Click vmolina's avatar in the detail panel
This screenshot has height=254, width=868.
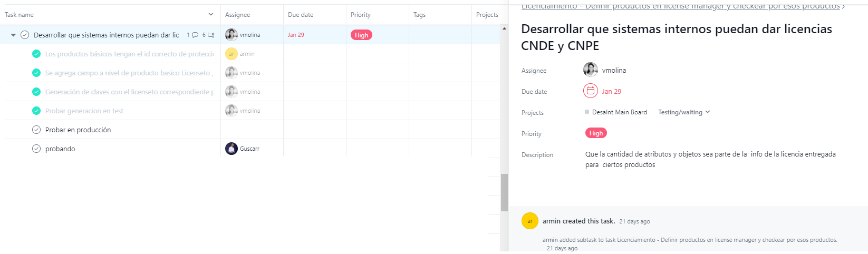click(591, 70)
